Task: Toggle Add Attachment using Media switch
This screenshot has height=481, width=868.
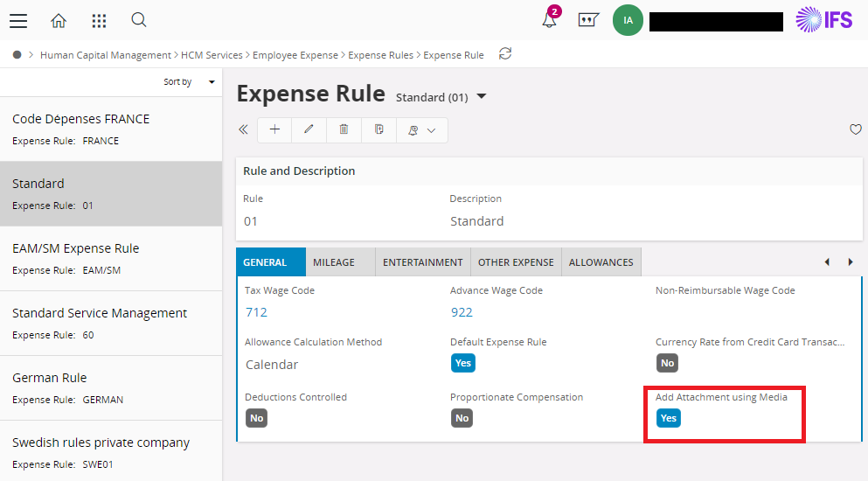Action: coord(668,418)
